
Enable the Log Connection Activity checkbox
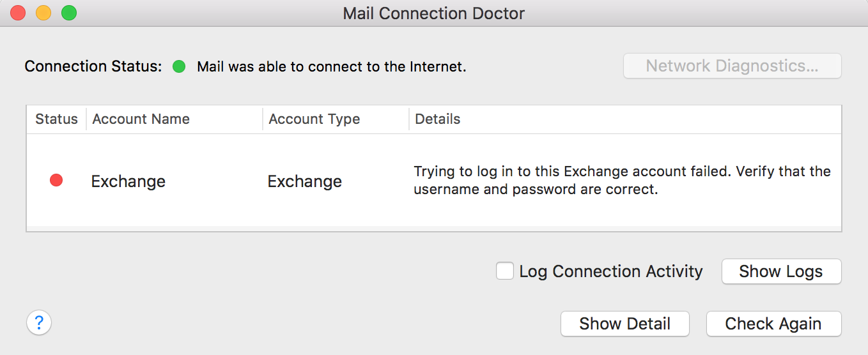[x=505, y=271]
